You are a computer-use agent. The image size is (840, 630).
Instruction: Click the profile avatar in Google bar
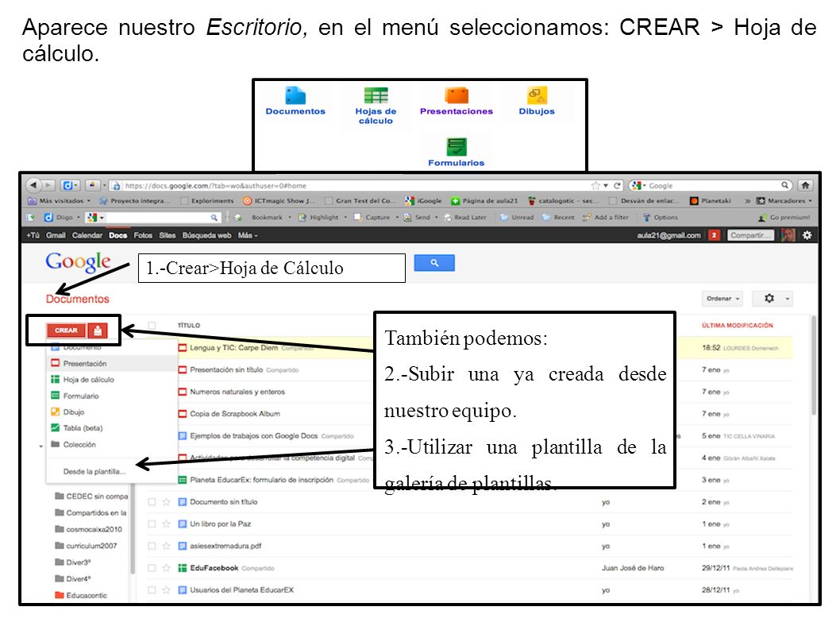point(788,235)
